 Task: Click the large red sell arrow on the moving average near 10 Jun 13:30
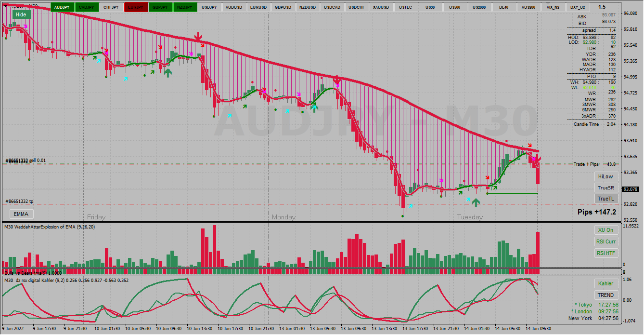tap(198, 37)
